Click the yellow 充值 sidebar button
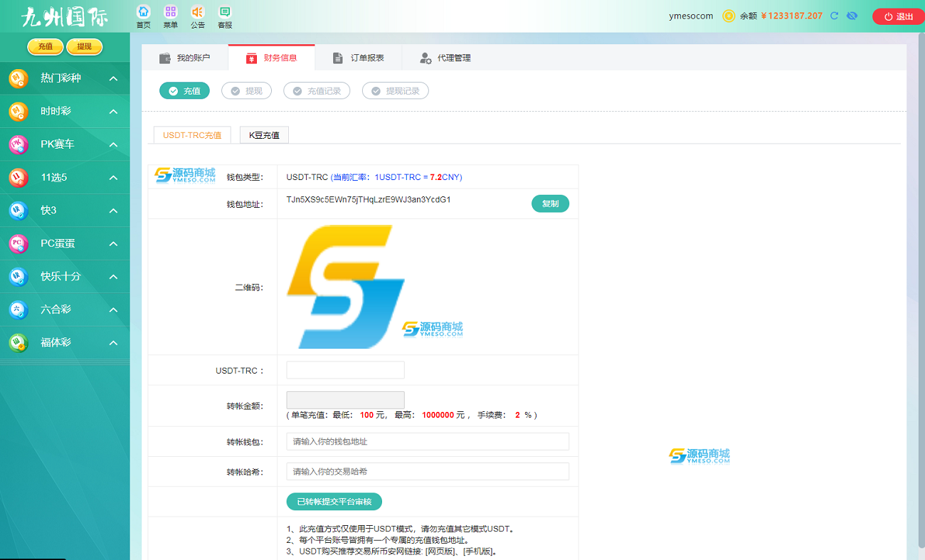This screenshot has height=560, width=925. pos(46,47)
